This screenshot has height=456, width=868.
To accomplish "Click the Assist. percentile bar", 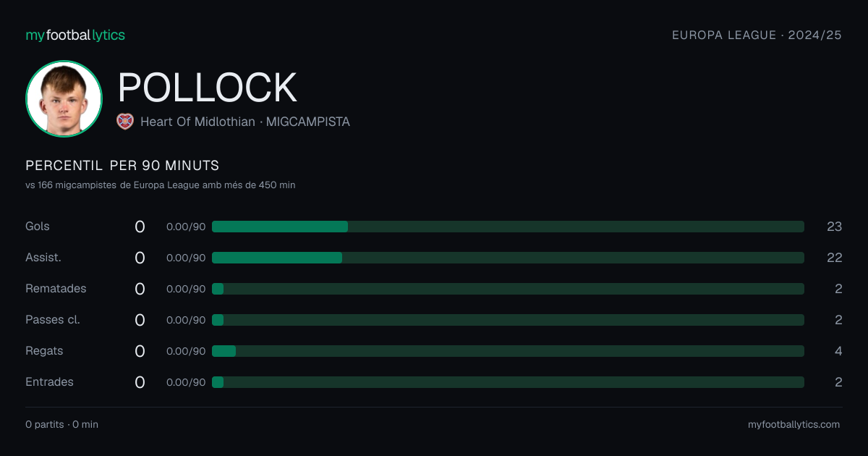I will tap(508, 258).
